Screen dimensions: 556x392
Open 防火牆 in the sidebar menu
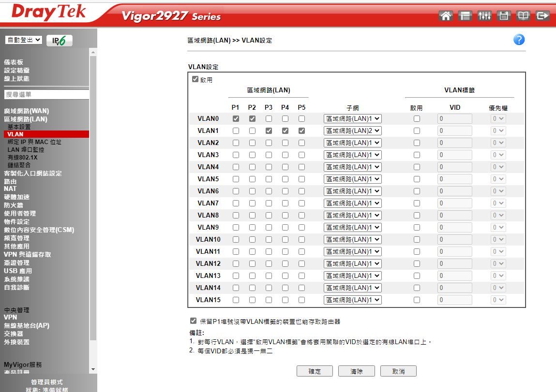click(14, 205)
